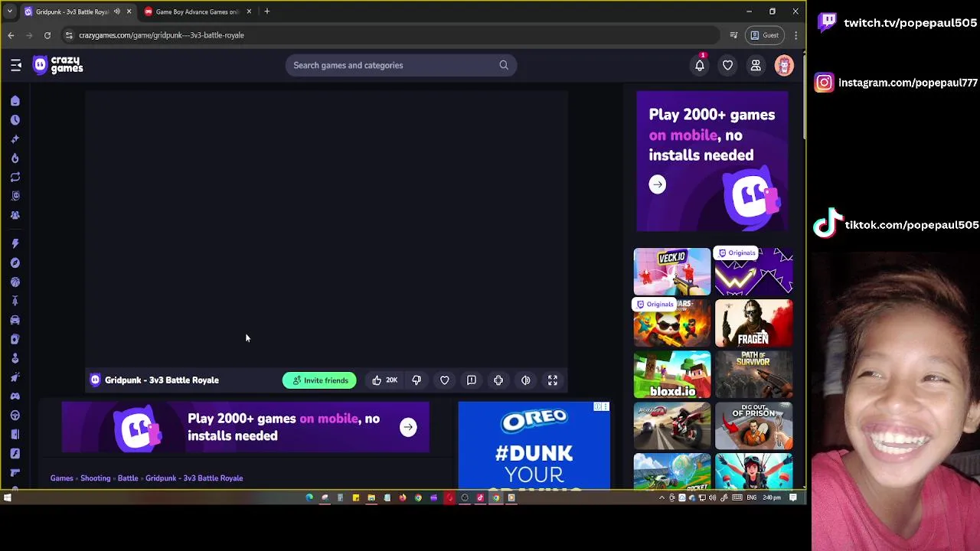Click the Search games and categories field

pyautogui.click(x=401, y=65)
